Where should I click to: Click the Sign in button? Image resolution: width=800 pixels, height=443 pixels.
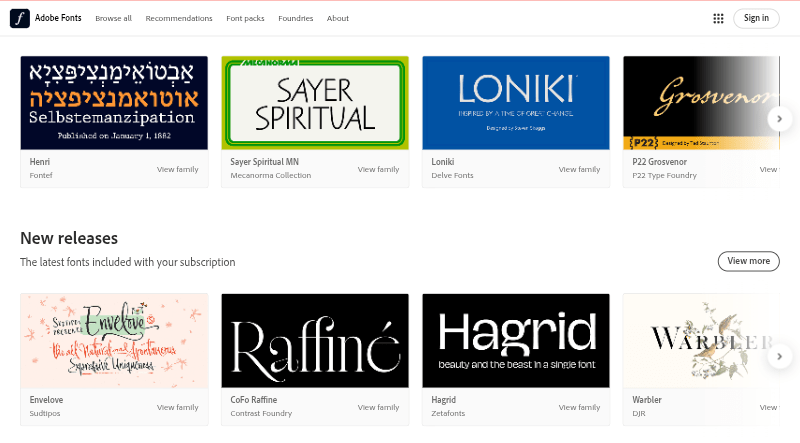pyautogui.click(x=756, y=18)
